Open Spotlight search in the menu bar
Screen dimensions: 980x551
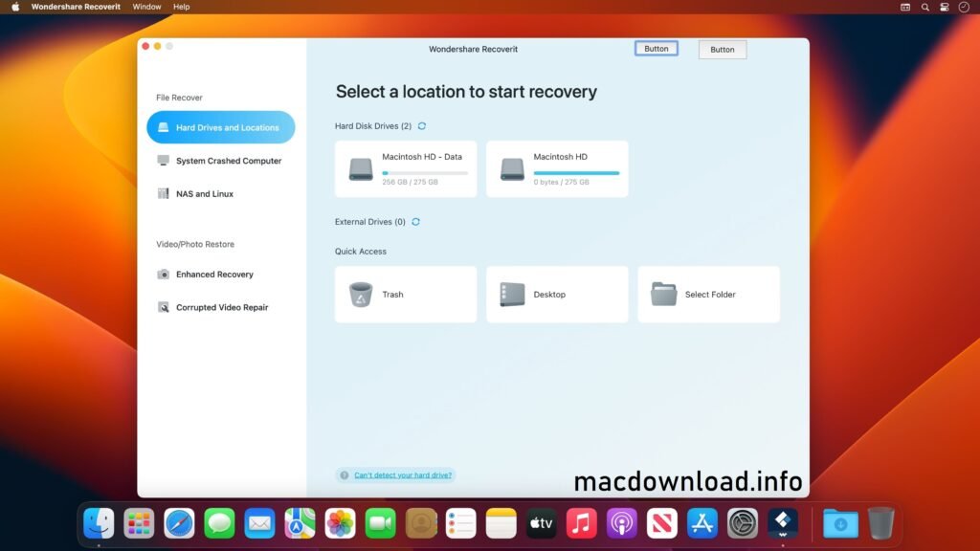click(924, 7)
